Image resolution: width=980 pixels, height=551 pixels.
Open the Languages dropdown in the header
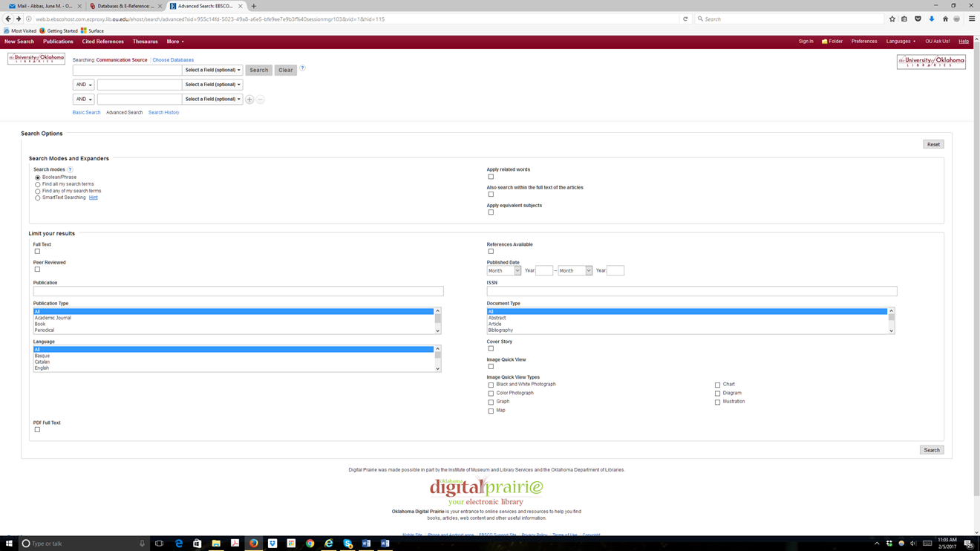(901, 42)
